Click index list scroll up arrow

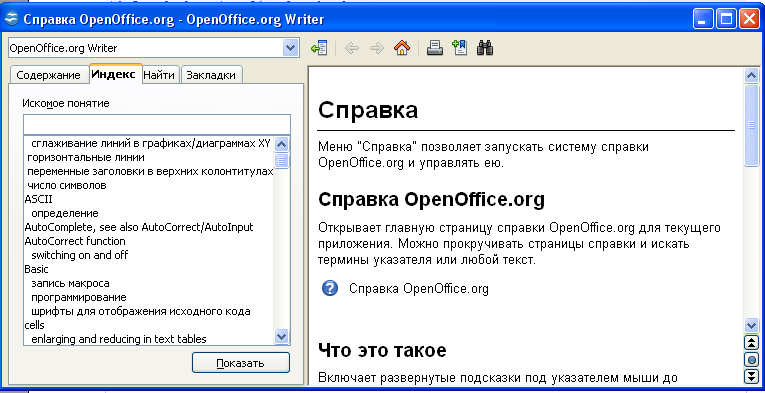pos(282,144)
